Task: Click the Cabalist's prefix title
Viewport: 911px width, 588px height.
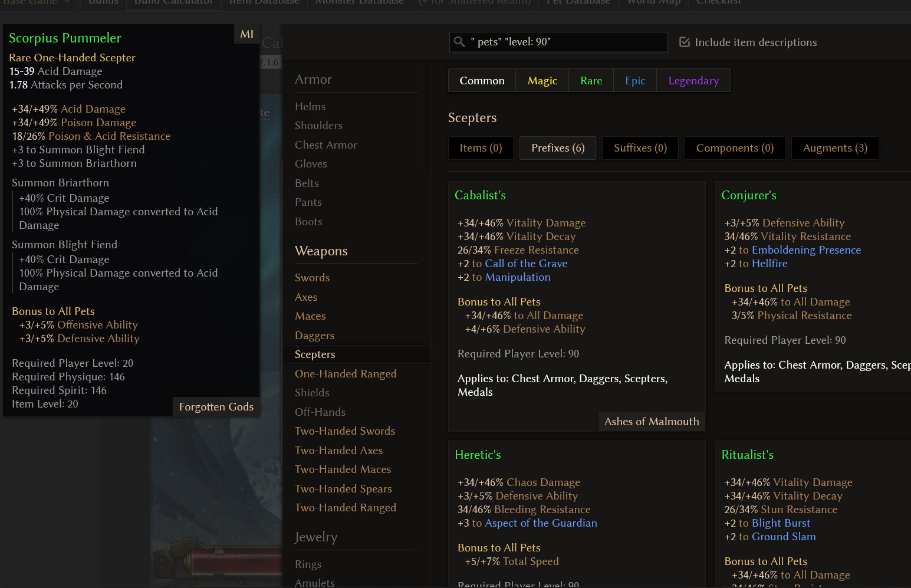Action: click(480, 195)
